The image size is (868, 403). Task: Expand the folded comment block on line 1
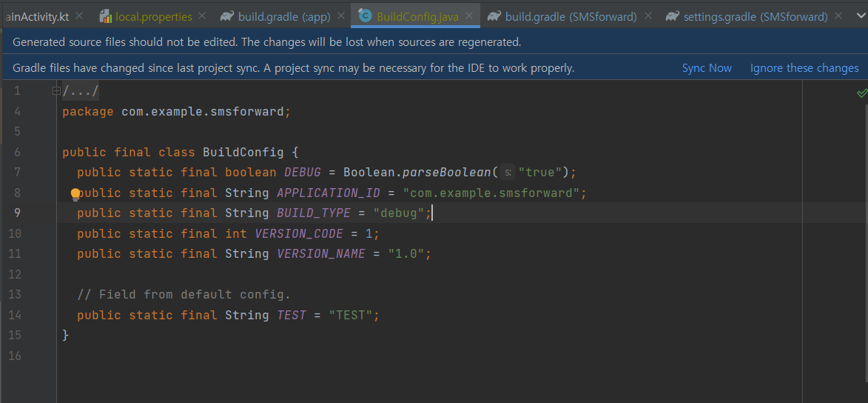point(56,91)
